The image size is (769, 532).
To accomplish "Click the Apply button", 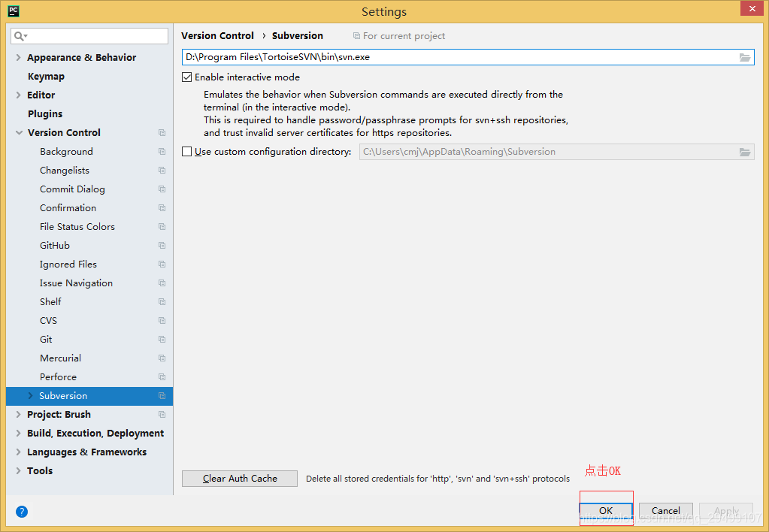I will (726, 510).
